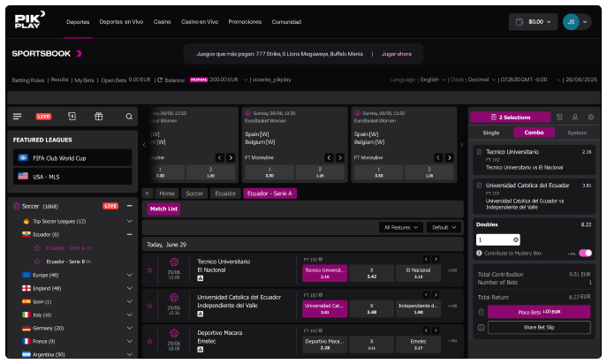Select draw X odds in Deportivo Macara match
The height and width of the screenshot is (364, 607).
(372, 345)
